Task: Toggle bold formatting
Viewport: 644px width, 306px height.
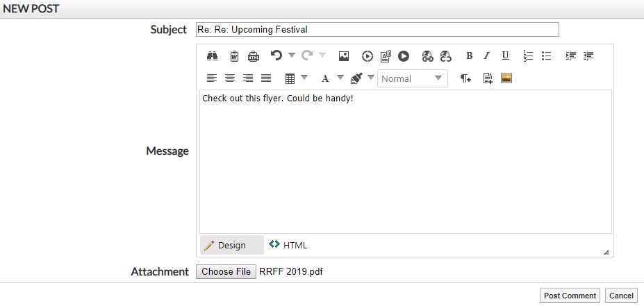Action: [x=469, y=56]
